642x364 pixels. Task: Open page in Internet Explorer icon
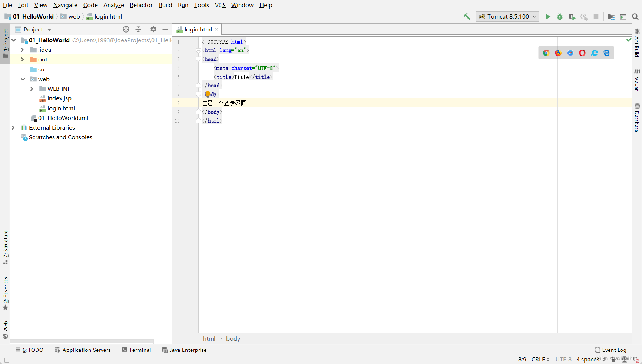pyautogui.click(x=595, y=53)
